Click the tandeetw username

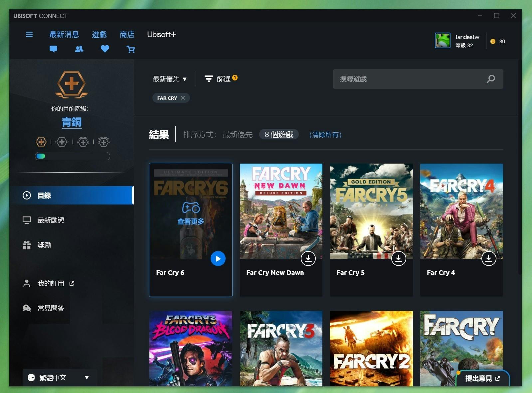[467, 37]
